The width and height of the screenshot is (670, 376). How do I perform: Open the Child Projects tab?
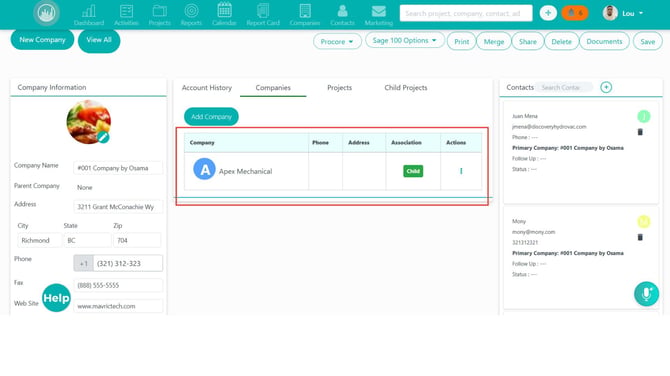(406, 88)
